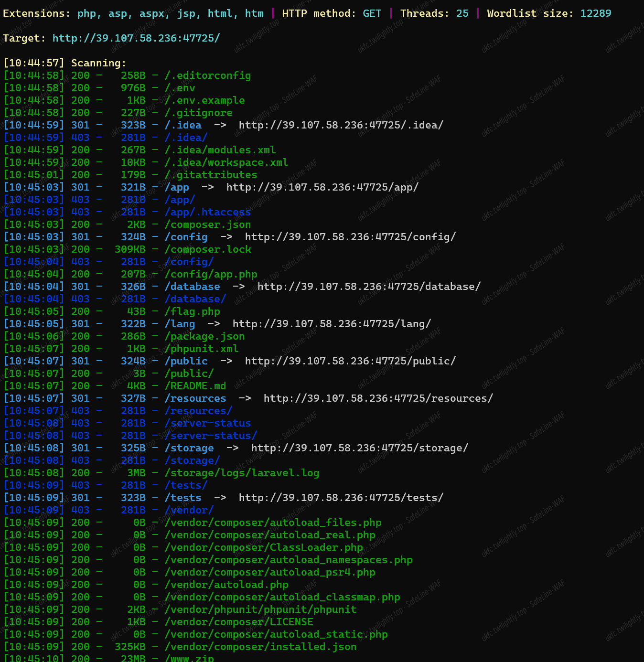Image resolution: width=644 pixels, height=662 pixels.
Task: Click the /composer.json result path
Action: pyautogui.click(x=207, y=224)
